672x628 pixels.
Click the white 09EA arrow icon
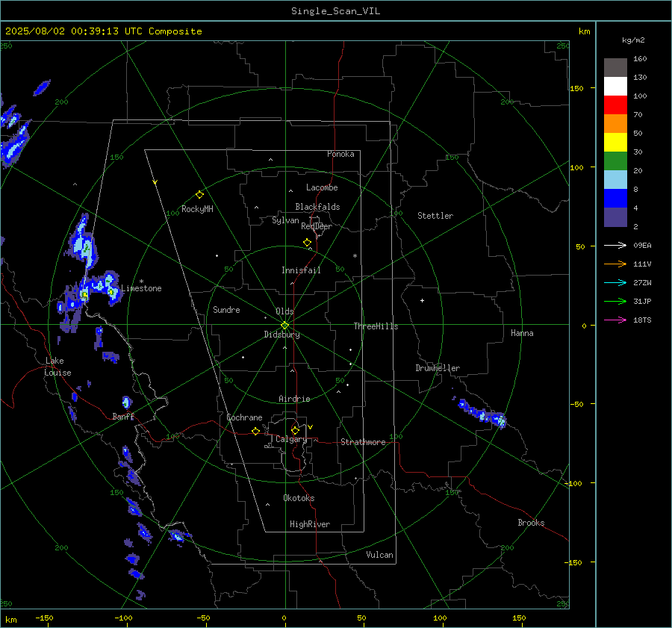(x=615, y=245)
